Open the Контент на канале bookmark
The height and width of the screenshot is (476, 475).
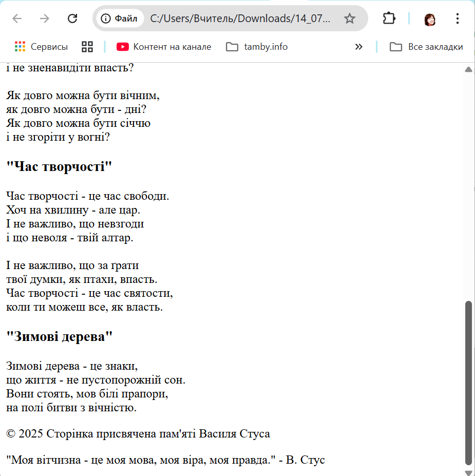pos(164,47)
